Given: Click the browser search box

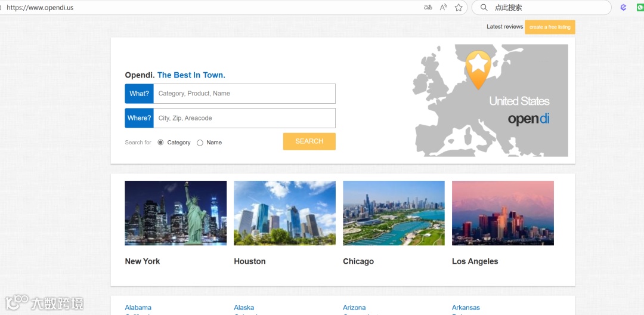Looking at the screenshot, I should [541, 7].
